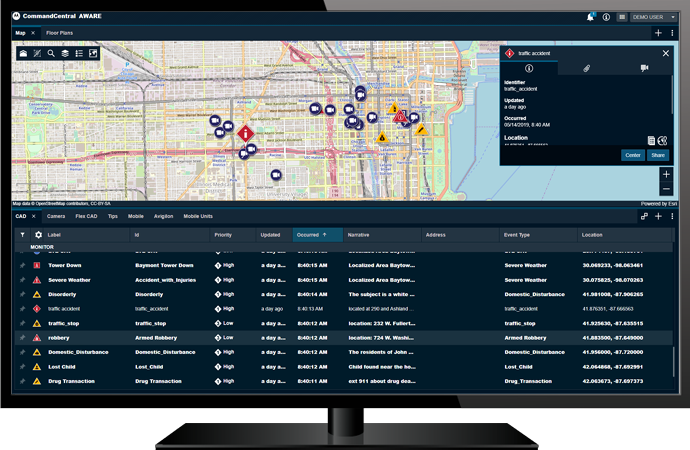Toggle the pin on Lost Child row
Viewport: 690px width, 450px height.
[x=22, y=367]
